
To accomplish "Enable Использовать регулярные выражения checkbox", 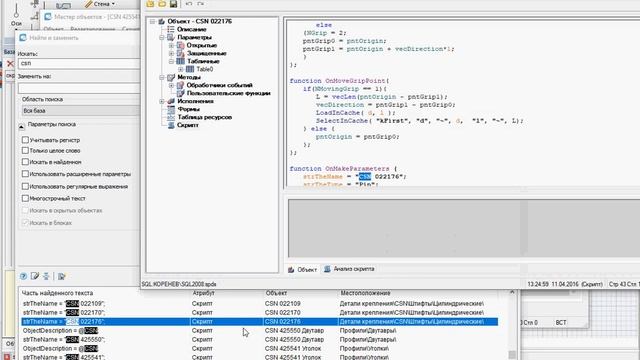I will pos(25,187).
